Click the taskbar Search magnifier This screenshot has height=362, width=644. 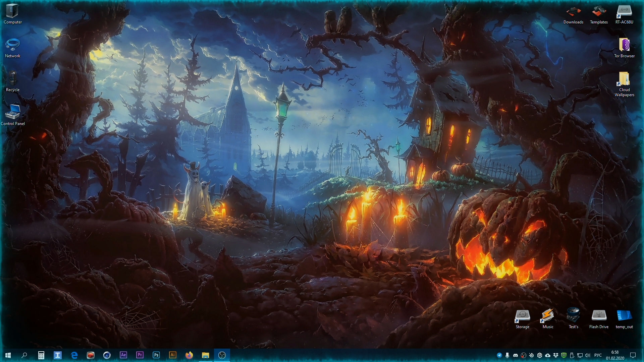pyautogui.click(x=24, y=355)
